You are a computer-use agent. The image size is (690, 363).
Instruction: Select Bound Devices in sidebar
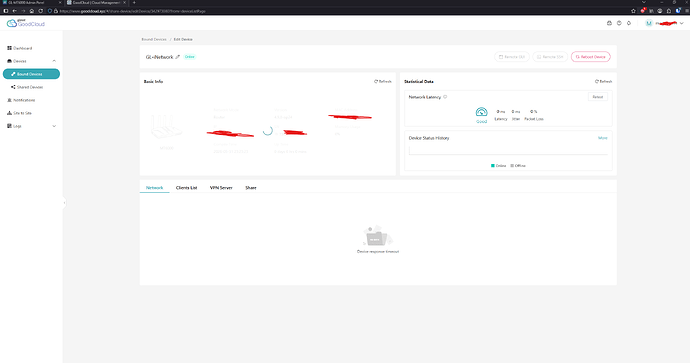click(31, 74)
